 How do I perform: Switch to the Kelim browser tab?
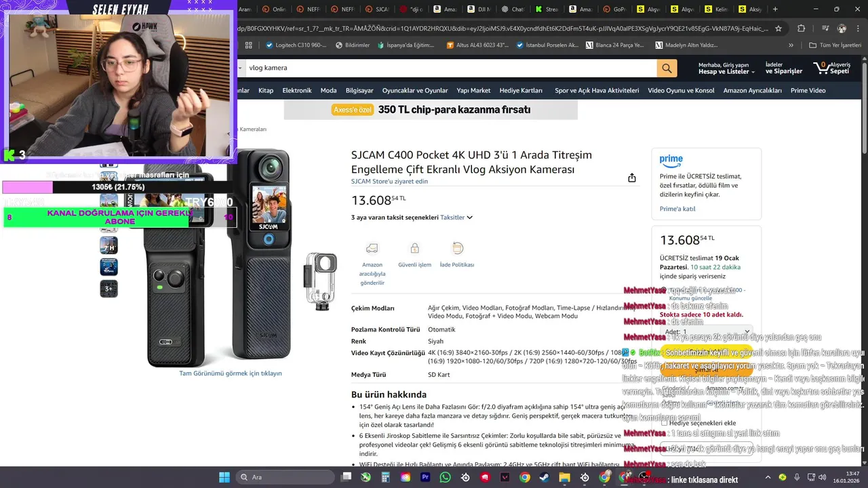717,9
